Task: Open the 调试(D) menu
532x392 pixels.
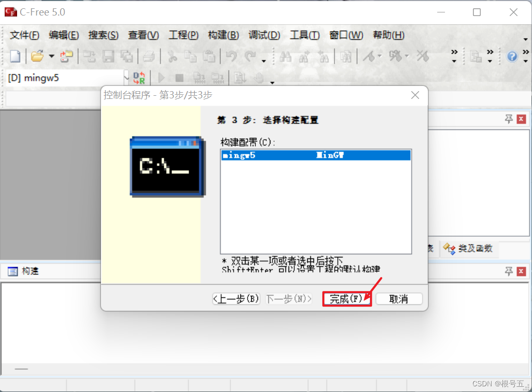Action: click(264, 35)
